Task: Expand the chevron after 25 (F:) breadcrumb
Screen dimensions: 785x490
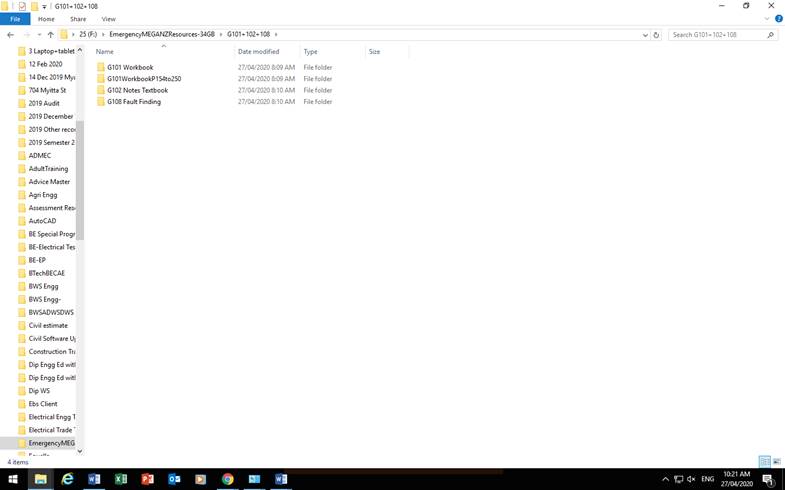Action: 104,34
